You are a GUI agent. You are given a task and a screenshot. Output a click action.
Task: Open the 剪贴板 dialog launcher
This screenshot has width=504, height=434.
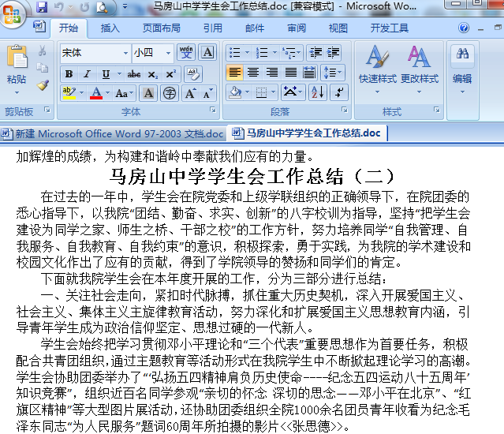pyautogui.click(x=47, y=110)
